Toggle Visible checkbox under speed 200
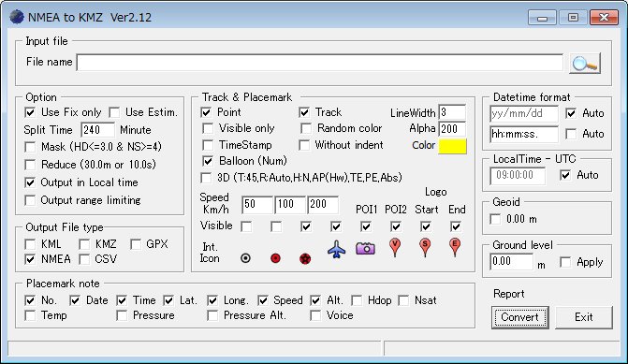Viewport: 628px width, 364px height. point(306,227)
